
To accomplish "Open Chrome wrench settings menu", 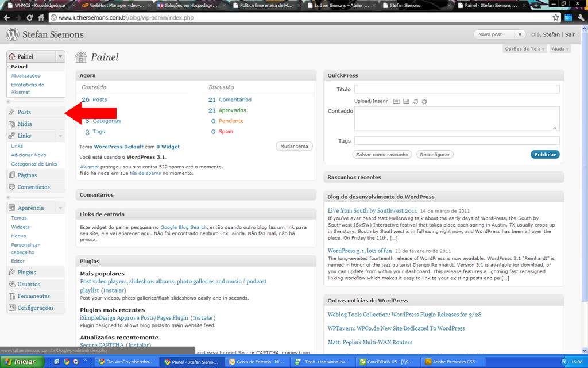I will pos(581,17).
